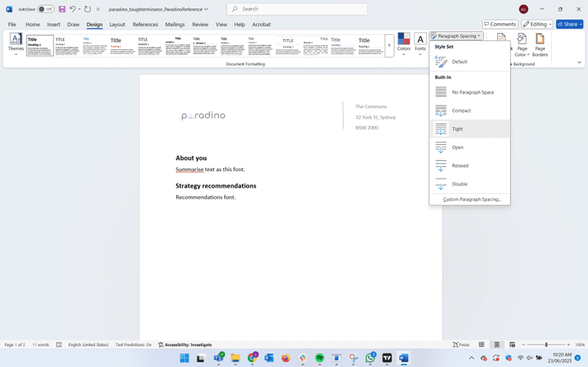The width and height of the screenshot is (588, 367).
Task: Save the document via Quick Access toolbar
Action: pos(61,9)
